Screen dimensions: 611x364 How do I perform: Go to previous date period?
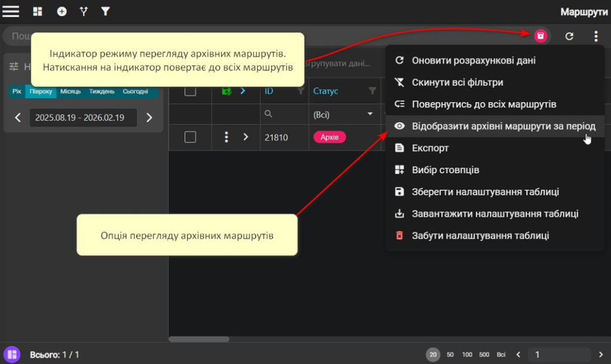pyautogui.click(x=17, y=118)
